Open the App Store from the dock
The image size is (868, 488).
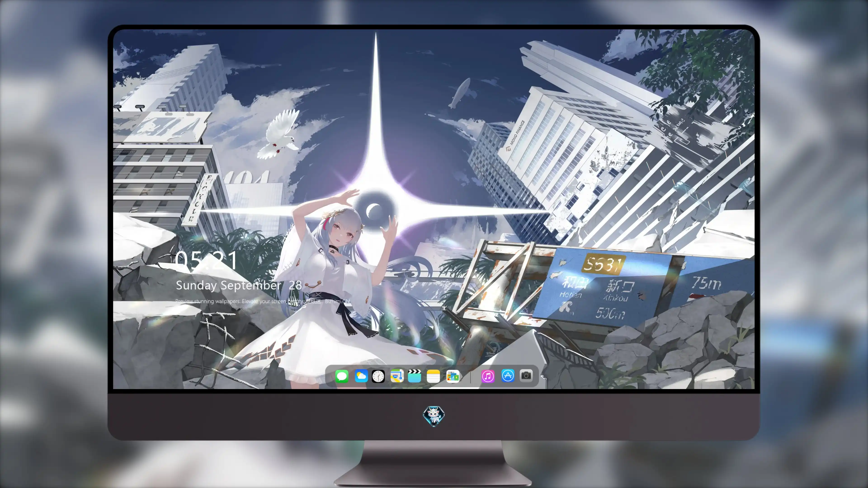(508, 375)
